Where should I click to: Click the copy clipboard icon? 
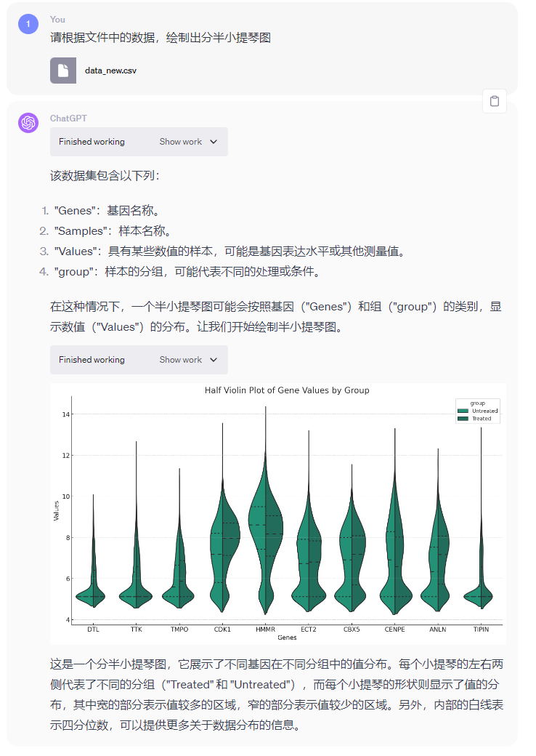click(495, 101)
